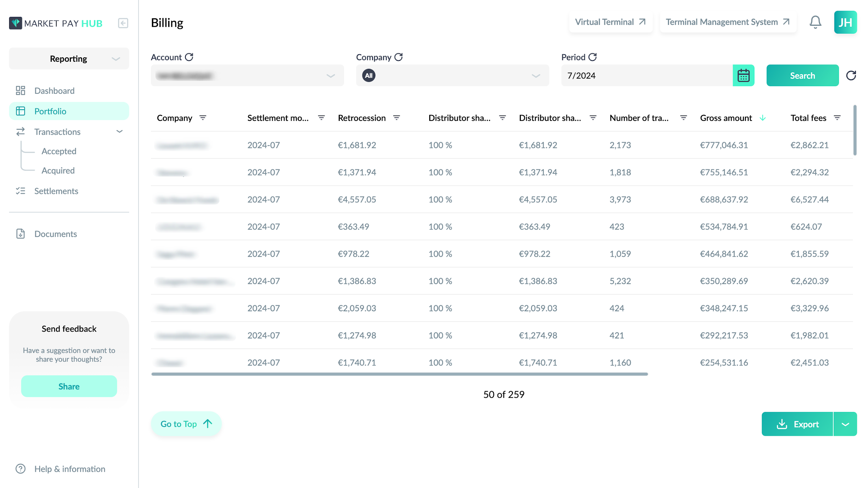Open the JH user profile avatar
Image resolution: width=868 pixels, height=488 pixels.
[x=845, y=22]
